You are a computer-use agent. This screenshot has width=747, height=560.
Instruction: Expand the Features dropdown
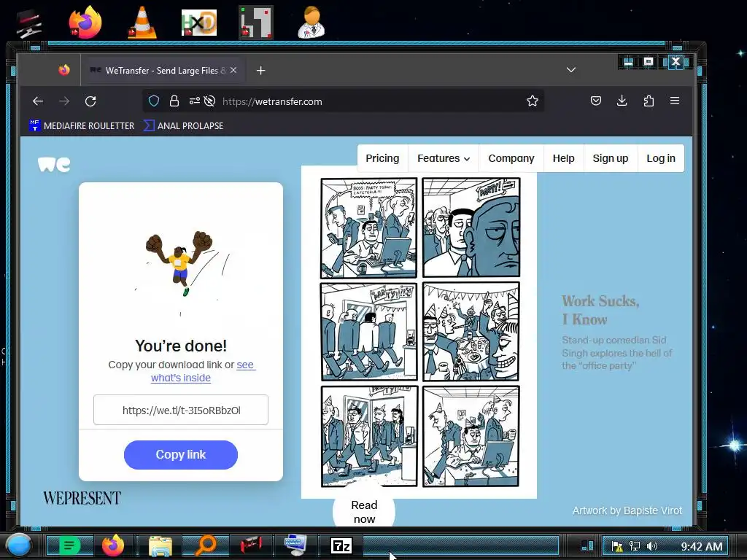coord(443,158)
